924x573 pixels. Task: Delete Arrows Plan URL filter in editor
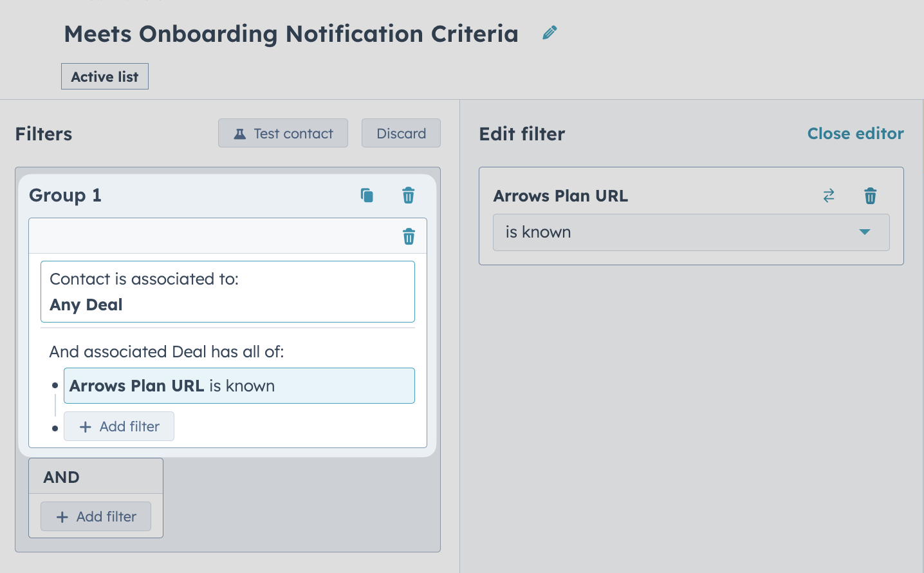(x=870, y=196)
